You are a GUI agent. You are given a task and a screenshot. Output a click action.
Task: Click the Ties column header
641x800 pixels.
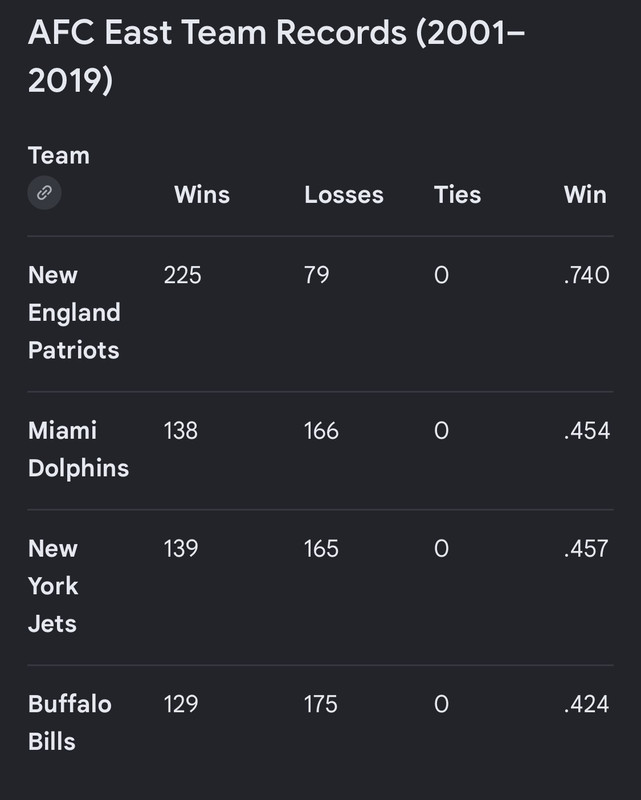(x=457, y=195)
